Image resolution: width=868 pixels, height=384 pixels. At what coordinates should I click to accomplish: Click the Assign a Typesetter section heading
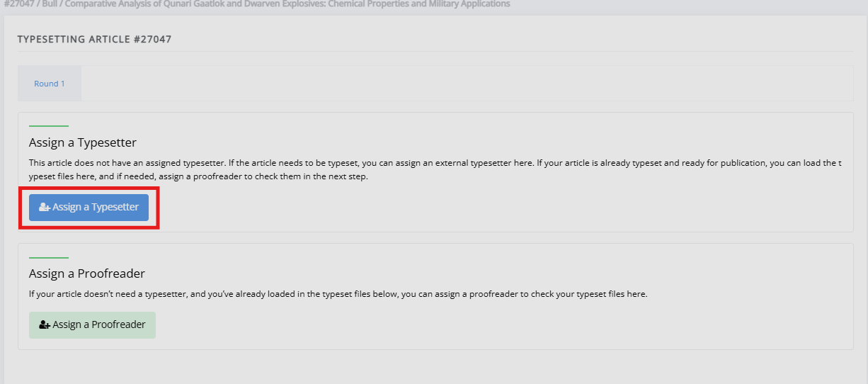coord(83,142)
